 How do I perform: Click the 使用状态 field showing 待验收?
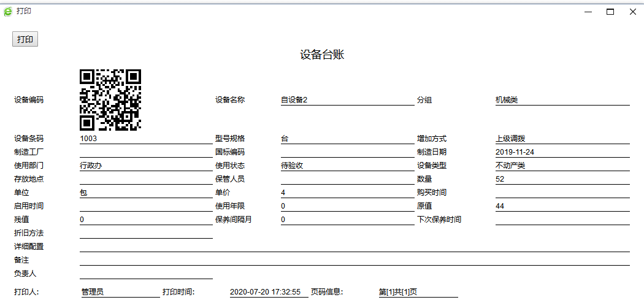[347, 166]
